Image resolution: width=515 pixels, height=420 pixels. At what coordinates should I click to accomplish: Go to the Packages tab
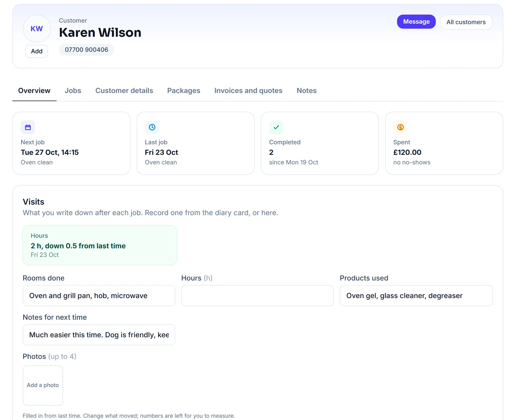pos(184,91)
